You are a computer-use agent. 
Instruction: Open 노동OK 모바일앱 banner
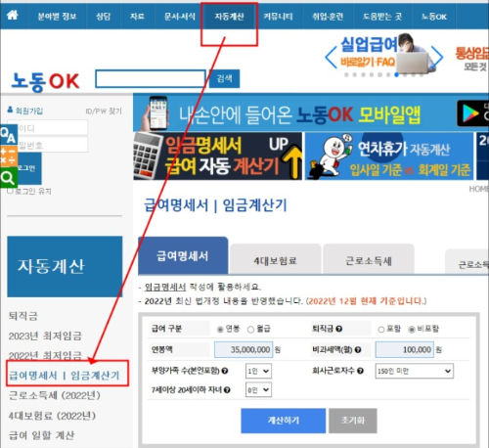[310, 113]
